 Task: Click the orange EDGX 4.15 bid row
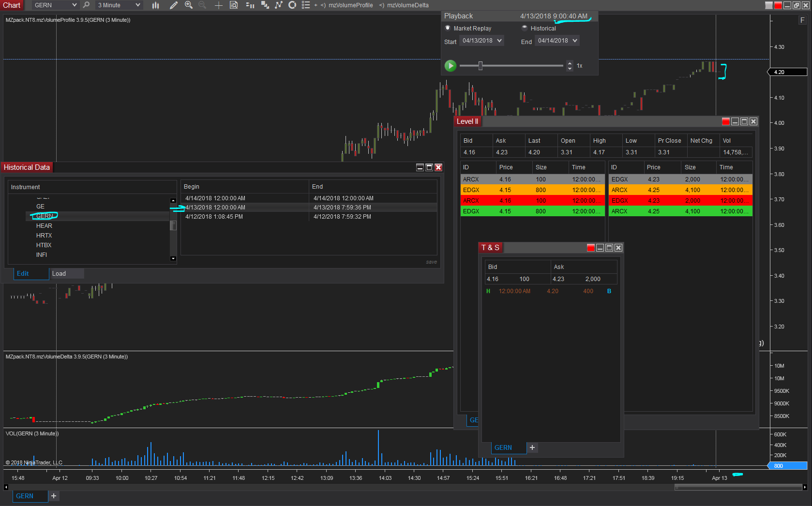coord(532,190)
